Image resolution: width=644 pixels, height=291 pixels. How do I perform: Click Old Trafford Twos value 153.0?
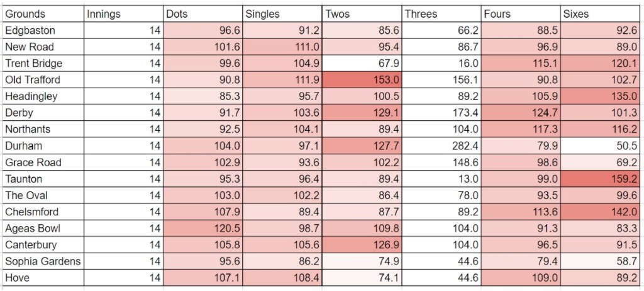(361, 79)
